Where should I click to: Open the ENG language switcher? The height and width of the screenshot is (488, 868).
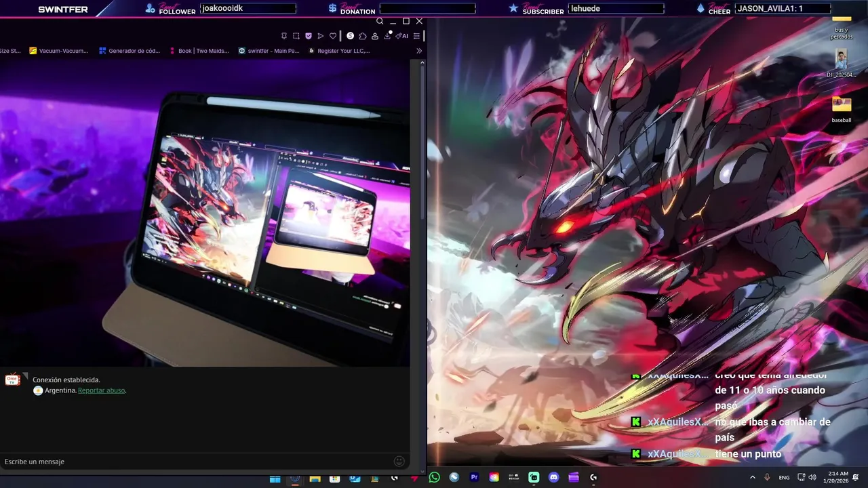pyautogui.click(x=784, y=478)
